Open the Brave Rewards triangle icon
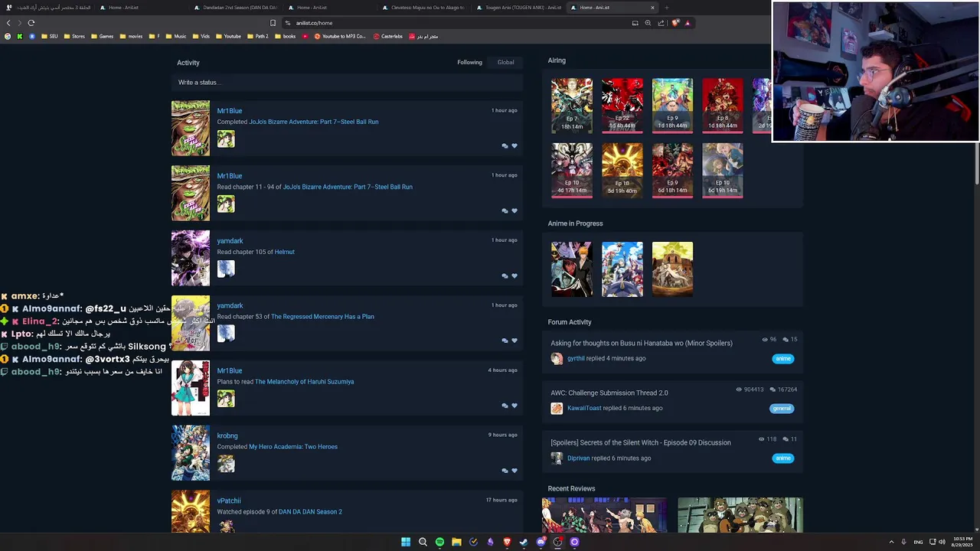 point(688,23)
